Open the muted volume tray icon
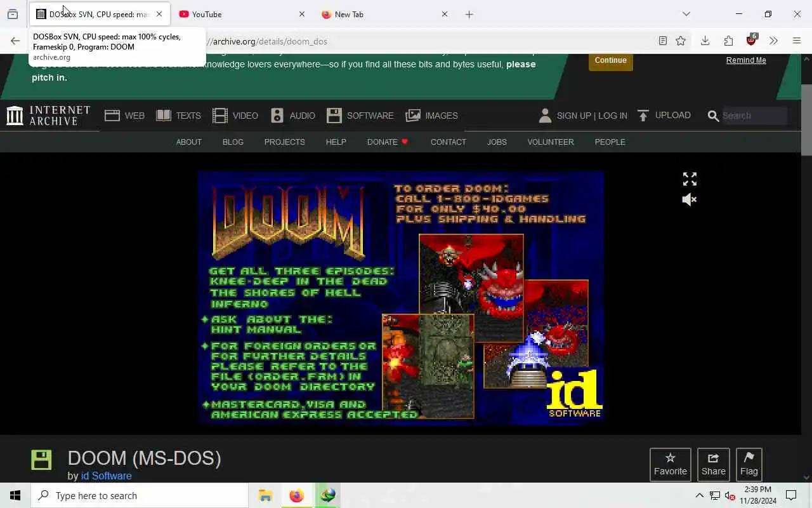The height and width of the screenshot is (508, 812). tap(730, 495)
